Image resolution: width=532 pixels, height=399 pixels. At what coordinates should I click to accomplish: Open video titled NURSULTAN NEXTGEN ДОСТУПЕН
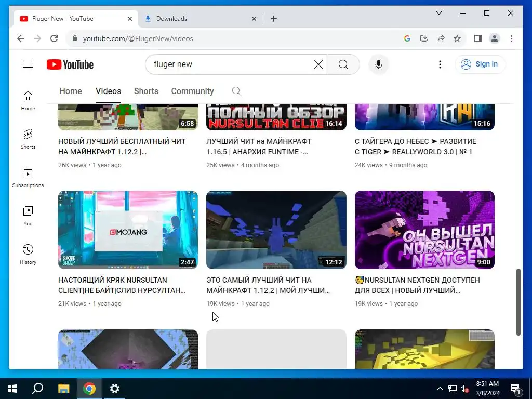point(417,285)
